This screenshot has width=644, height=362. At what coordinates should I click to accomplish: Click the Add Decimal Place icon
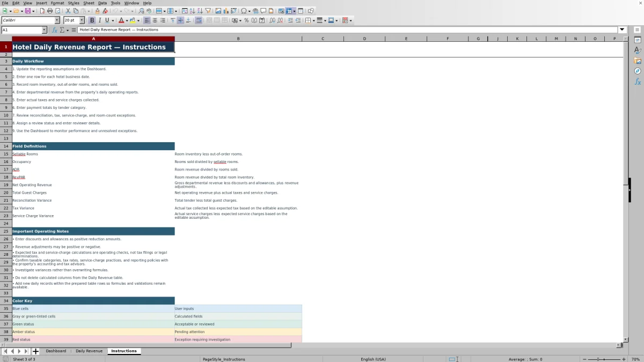[x=273, y=20]
